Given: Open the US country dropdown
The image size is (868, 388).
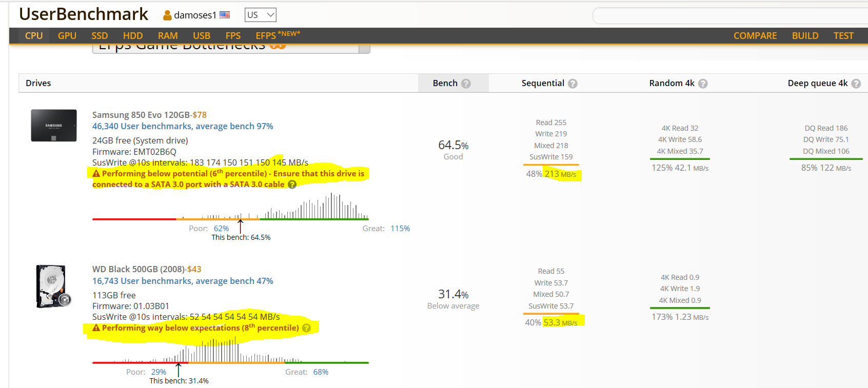Looking at the screenshot, I should tap(261, 15).
